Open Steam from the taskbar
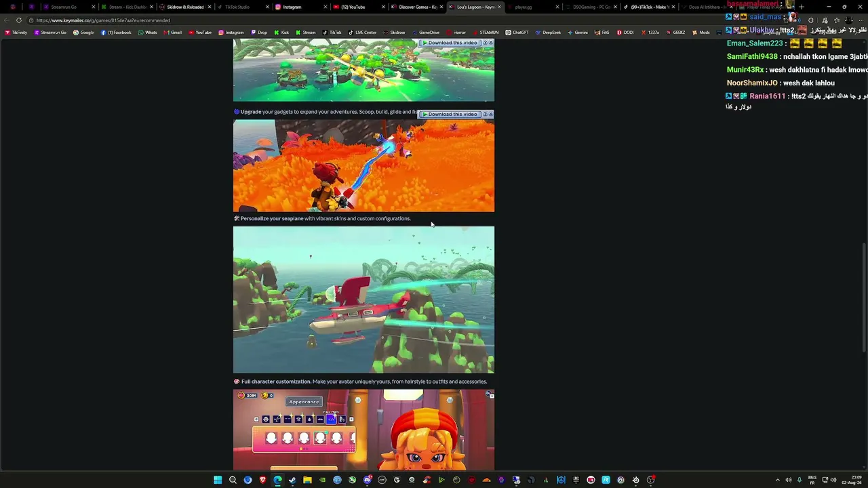The image size is (868, 488). point(292,480)
